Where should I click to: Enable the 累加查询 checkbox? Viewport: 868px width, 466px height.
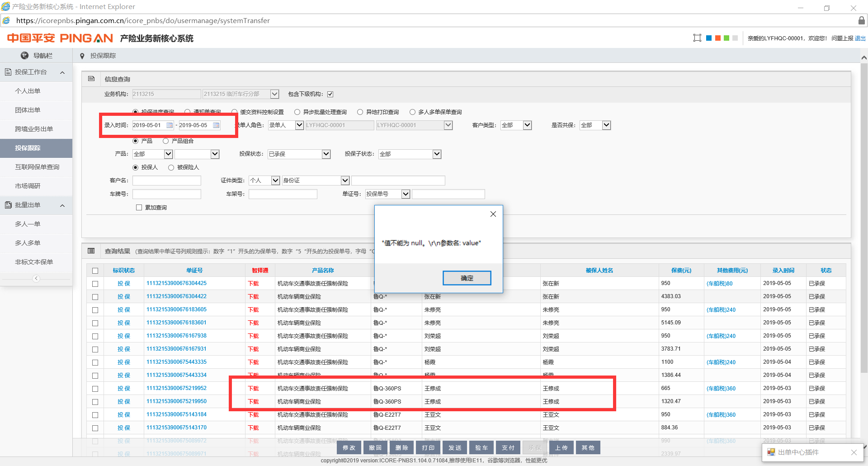tap(139, 208)
